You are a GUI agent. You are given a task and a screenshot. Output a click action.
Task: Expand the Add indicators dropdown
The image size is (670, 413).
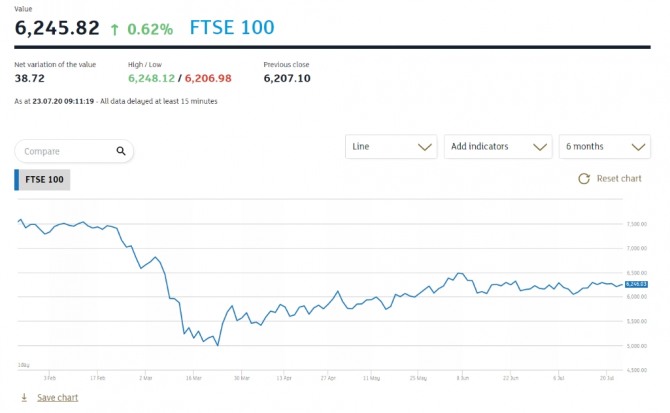coord(498,147)
